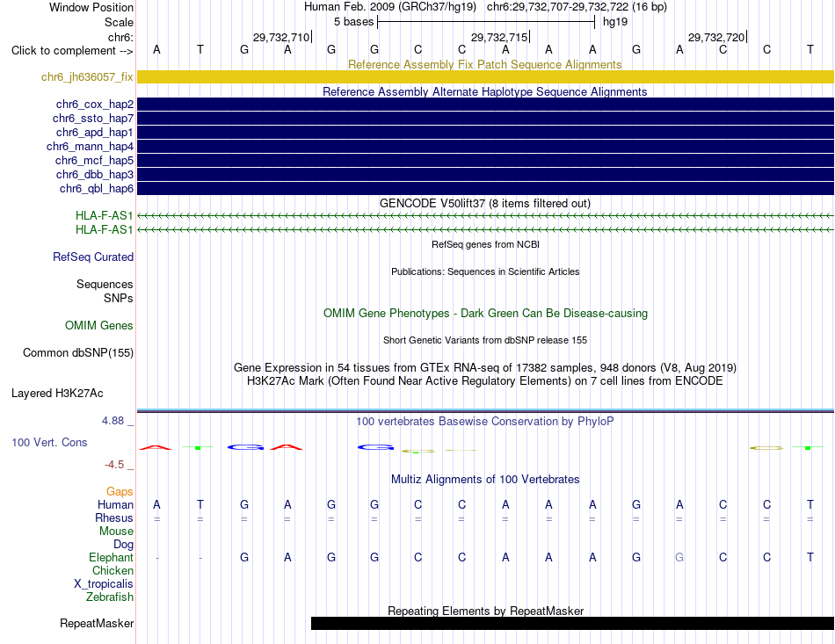Open the chr6_mcf_hap5 haplotype label

(94, 160)
